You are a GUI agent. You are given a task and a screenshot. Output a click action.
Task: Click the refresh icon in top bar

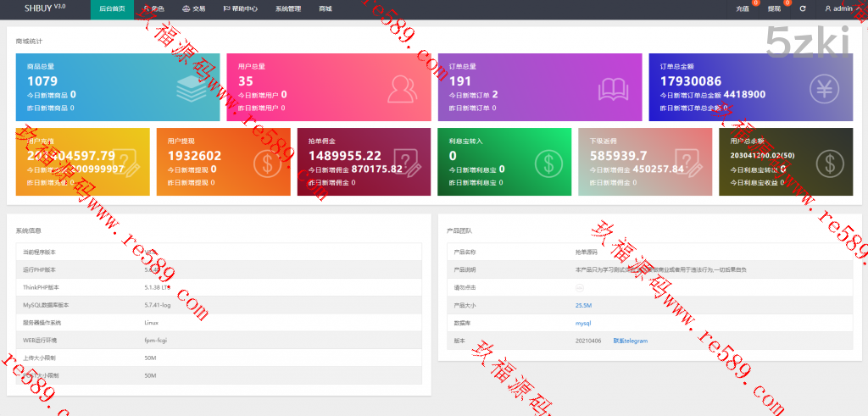coord(802,8)
